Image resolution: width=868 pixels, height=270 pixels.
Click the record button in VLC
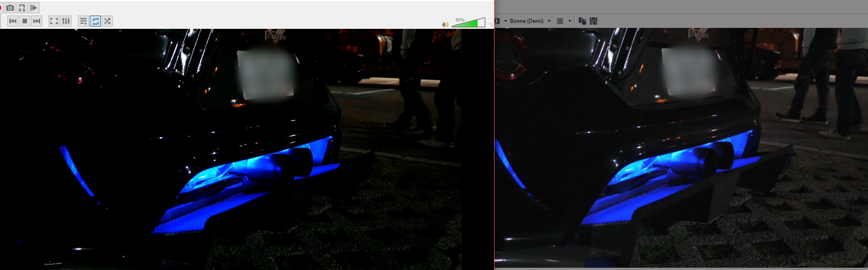point(1,8)
